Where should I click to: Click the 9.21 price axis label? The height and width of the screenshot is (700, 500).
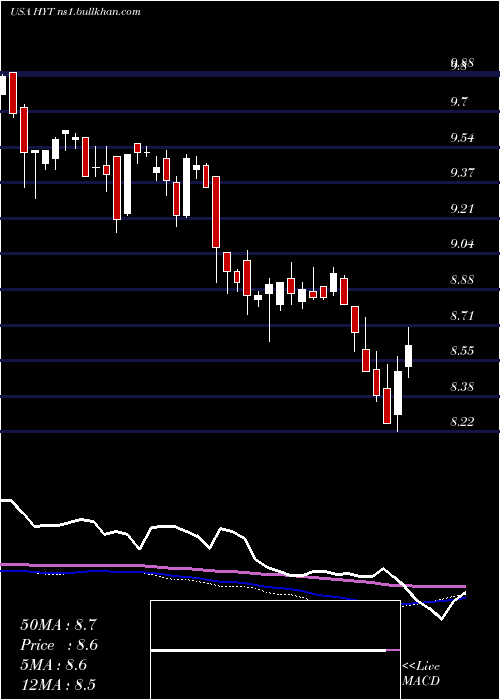(462, 209)
